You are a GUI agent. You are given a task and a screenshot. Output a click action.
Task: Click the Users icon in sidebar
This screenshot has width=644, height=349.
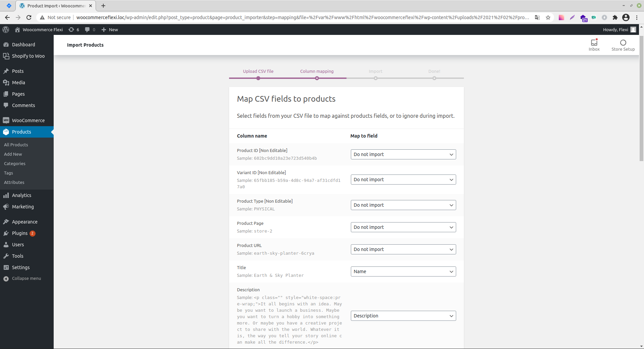coord(6,245)
